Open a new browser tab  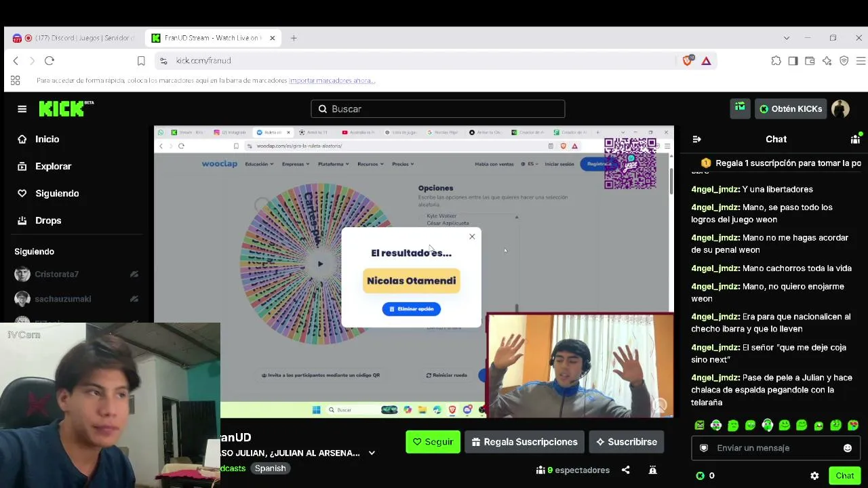click(294, 38)
